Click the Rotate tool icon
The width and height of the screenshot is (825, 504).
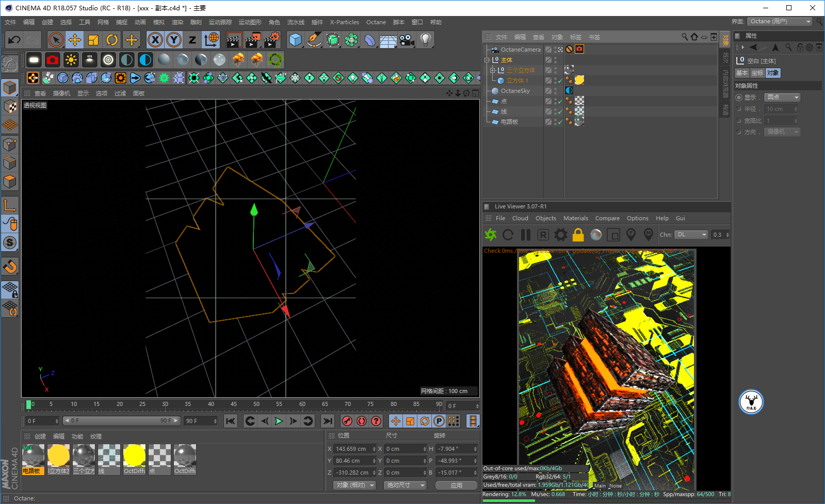click(x=112, y=40)
